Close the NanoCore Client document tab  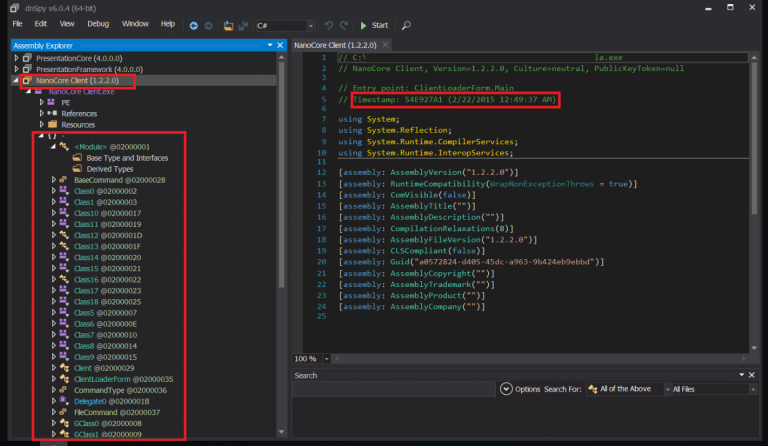[385, 45]
